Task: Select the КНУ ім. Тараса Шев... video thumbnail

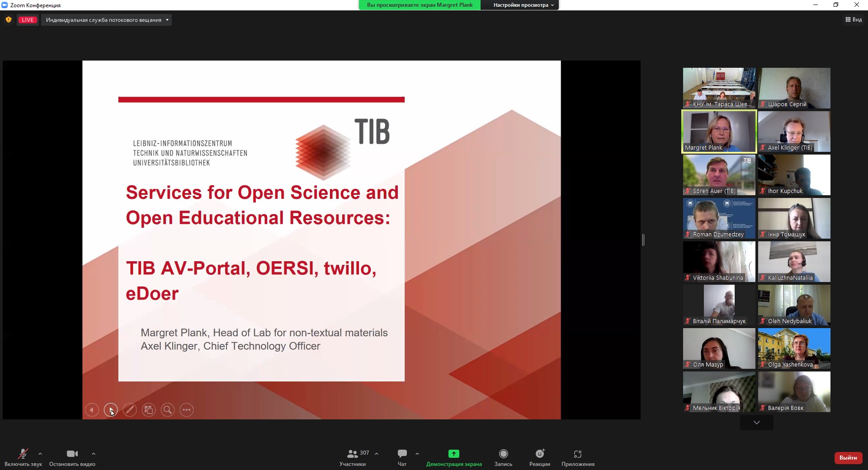Action: [719, 88]
